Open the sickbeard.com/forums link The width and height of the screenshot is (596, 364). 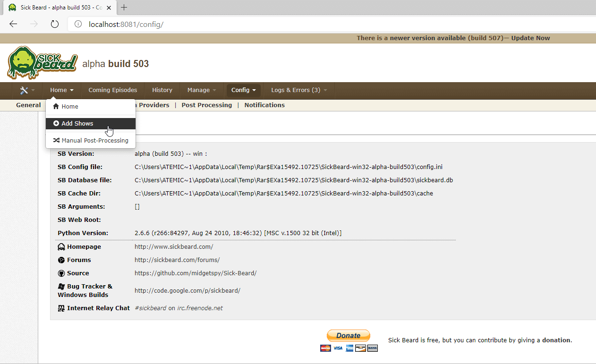click(x=177, y=260)
